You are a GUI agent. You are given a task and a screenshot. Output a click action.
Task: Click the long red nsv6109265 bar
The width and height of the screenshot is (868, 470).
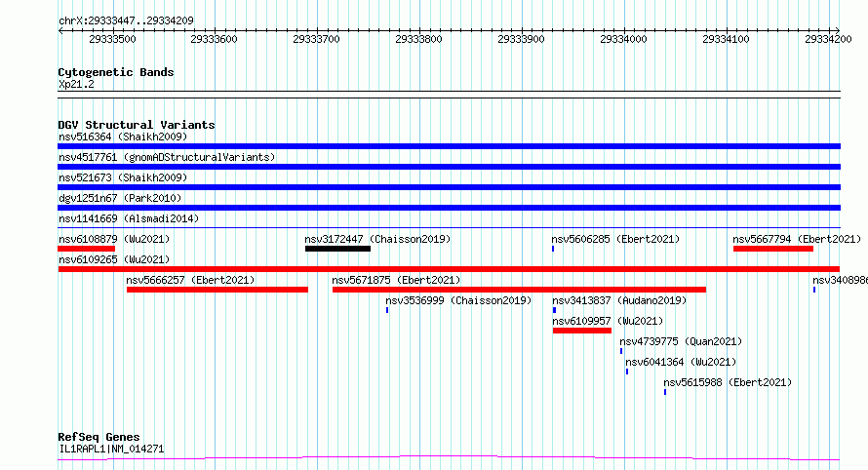(449, 269)
